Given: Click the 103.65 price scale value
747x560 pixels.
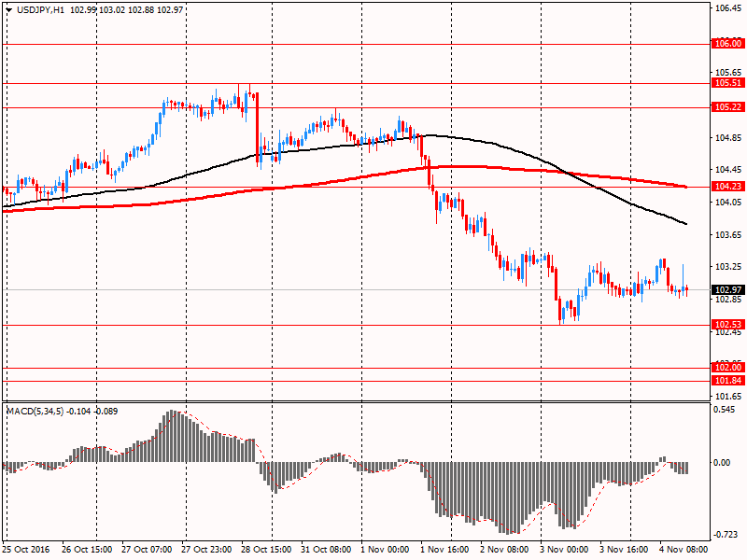Looking at the screenshot, I should [x=728, y=235].
